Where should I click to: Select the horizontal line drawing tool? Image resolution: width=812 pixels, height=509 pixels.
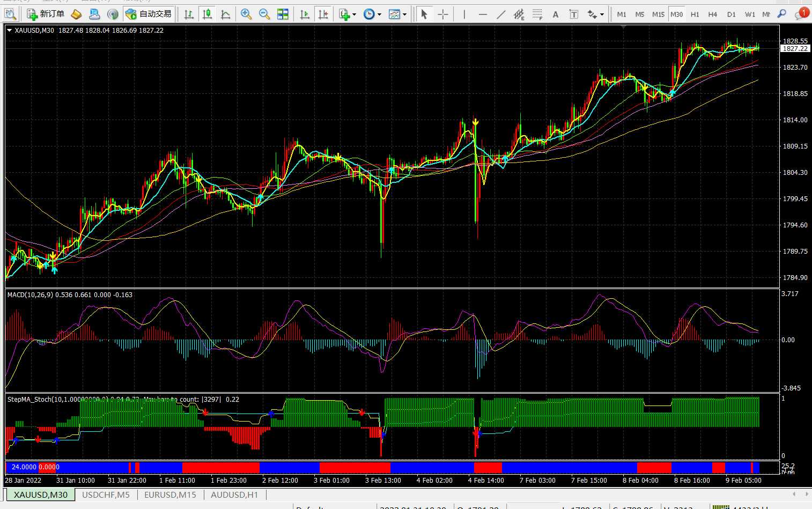coord(482,14)
